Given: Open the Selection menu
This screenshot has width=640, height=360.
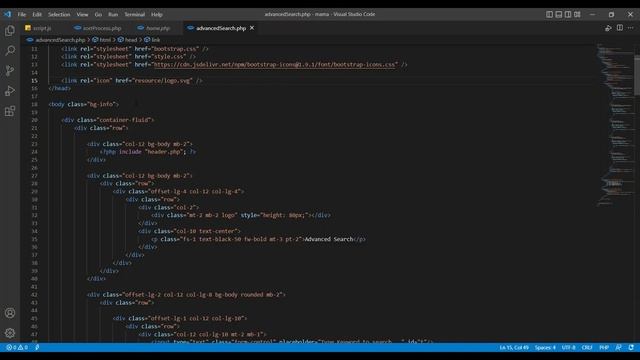Looking at the screenshot, I should tap(59, 14).
